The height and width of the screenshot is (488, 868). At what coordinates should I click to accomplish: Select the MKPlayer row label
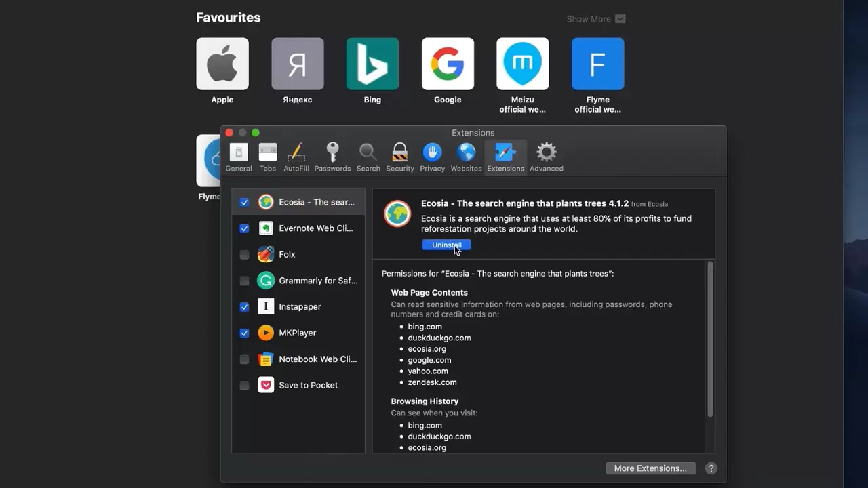(x=298, y=333)
